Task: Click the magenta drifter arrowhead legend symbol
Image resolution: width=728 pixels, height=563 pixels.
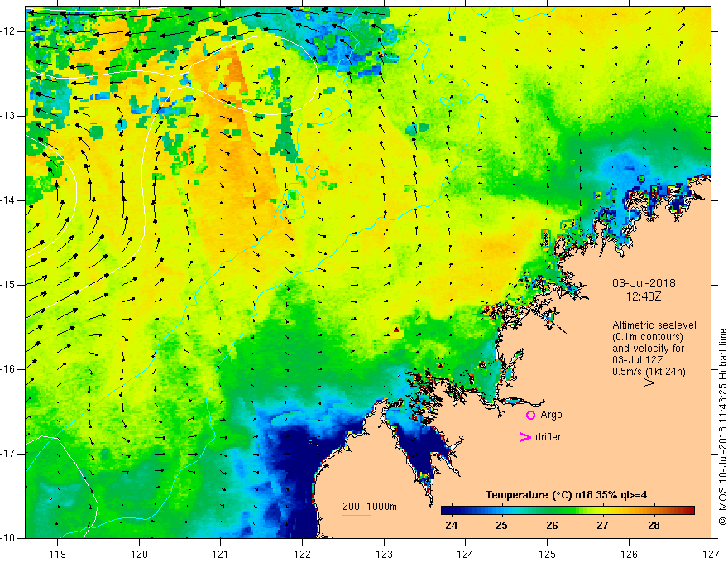Action: click(x=524, y=437)
